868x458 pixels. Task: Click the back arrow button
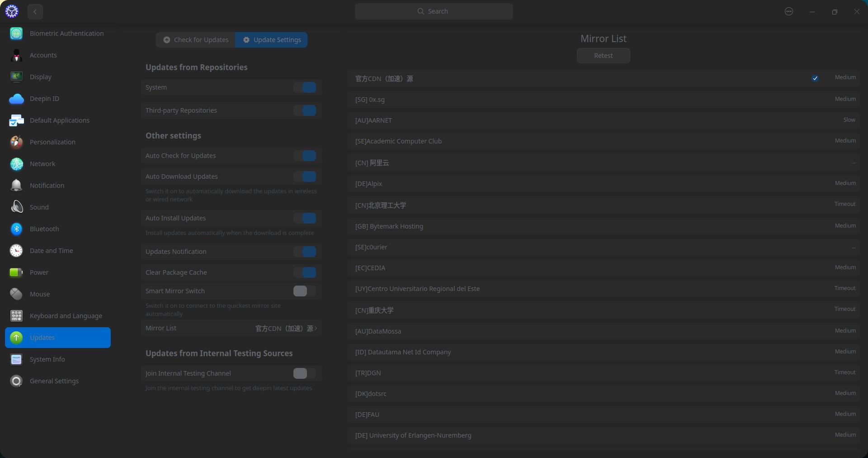point(35,12)
